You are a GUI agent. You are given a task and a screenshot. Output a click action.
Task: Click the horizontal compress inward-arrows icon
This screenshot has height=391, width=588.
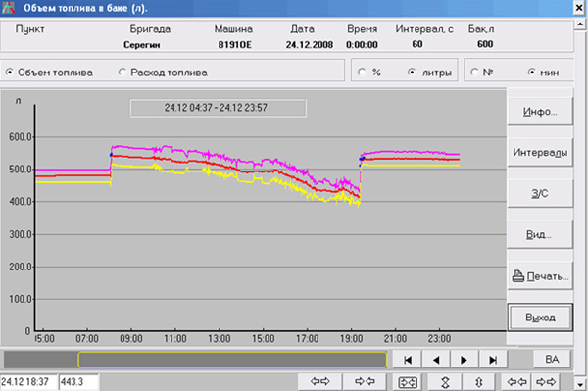[x=365, y=382]
